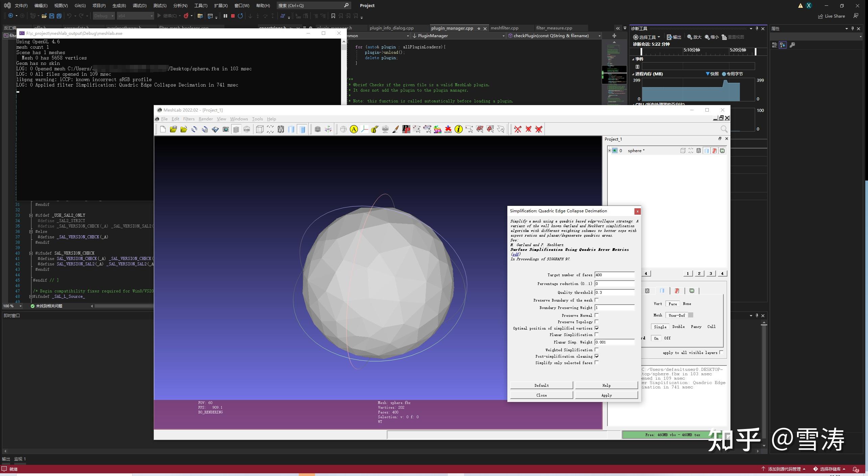
Task: Uncheck Post-simplification cleaning
Action: coord(597,356)
